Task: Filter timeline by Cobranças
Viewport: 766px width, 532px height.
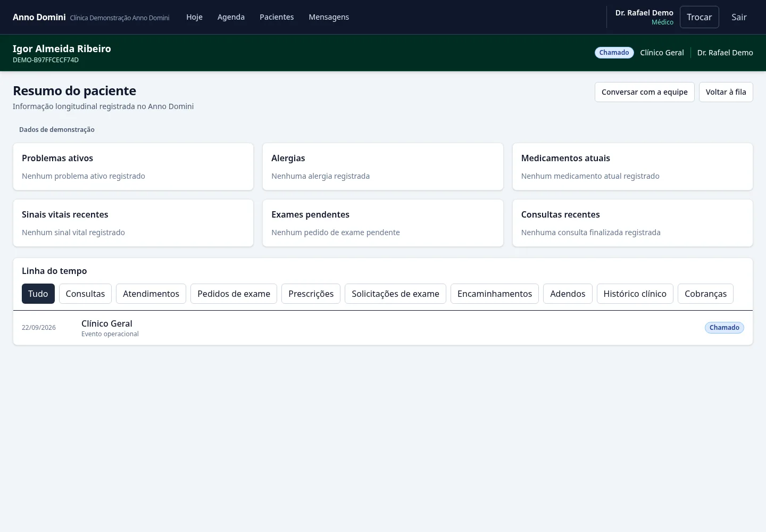Action: [x=705, y=294]
